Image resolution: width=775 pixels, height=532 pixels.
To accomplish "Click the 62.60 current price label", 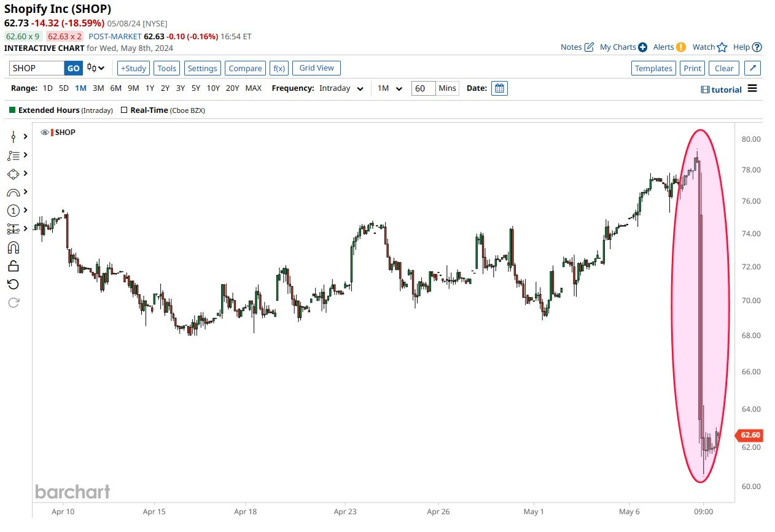I will click(x=749, y=435).
